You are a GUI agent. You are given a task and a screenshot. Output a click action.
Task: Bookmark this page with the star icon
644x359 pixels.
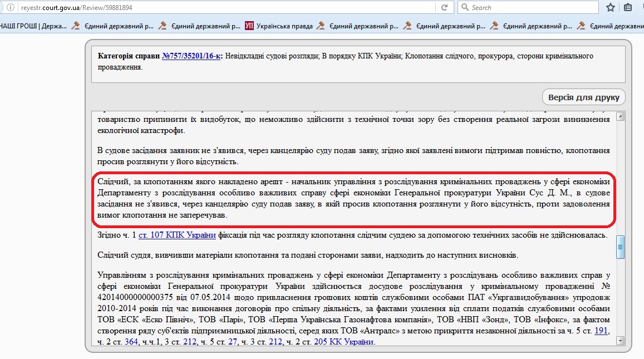pyautogui.click(x=610, y=8)
